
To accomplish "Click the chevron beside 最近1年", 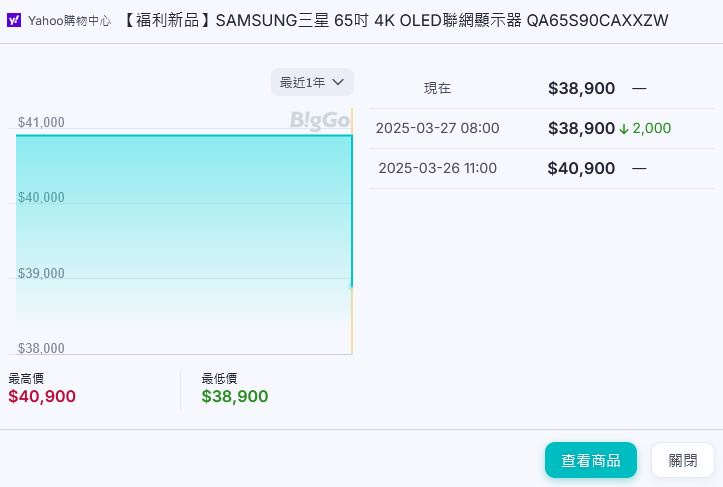I will 338,82.
